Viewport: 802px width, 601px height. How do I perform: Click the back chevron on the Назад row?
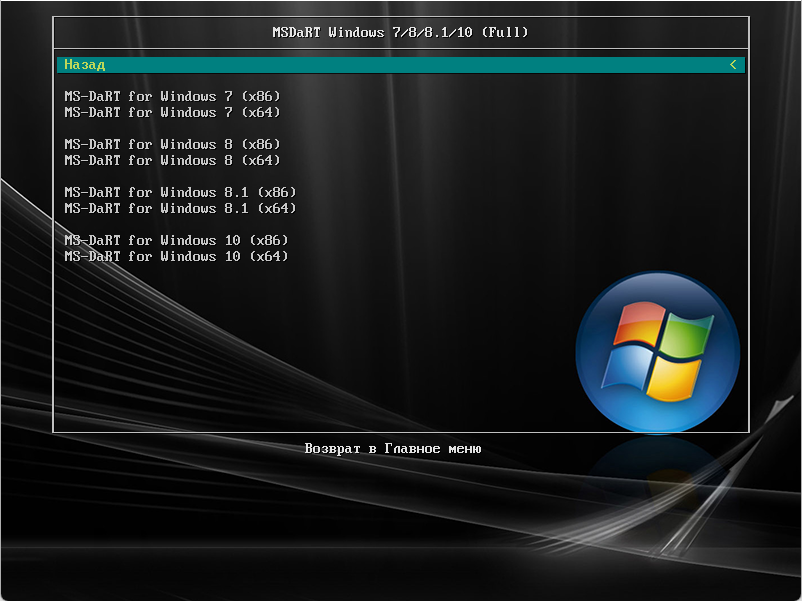[733, 65]
